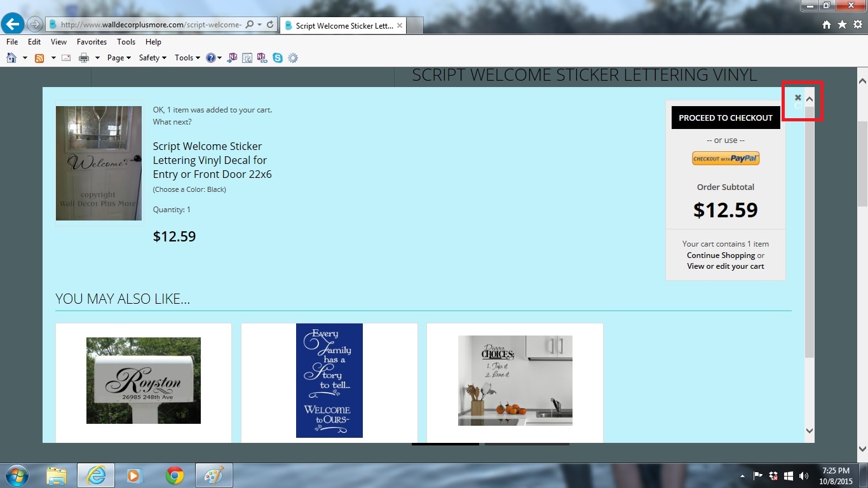Close the added-to-cart popup with the X
The height and width of the screenshot is (488, 868).
click(x=797, y=98)
